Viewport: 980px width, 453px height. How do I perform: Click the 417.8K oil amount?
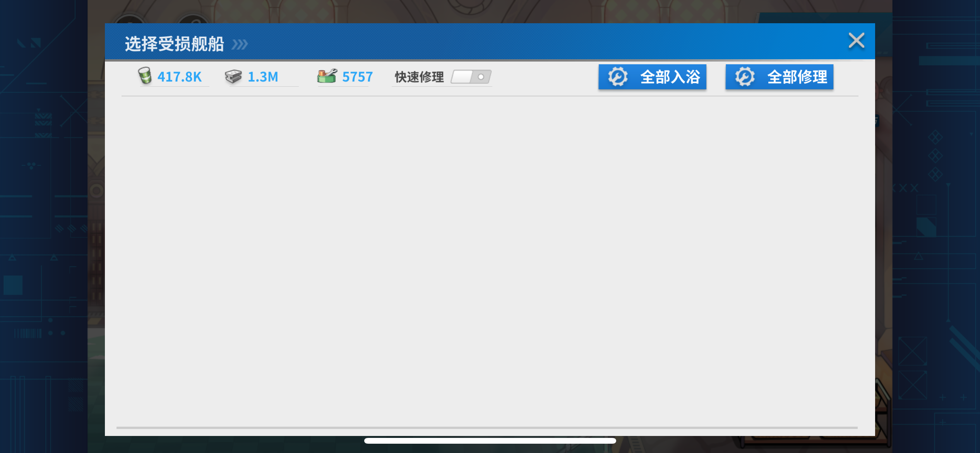[x=180, y=77]
